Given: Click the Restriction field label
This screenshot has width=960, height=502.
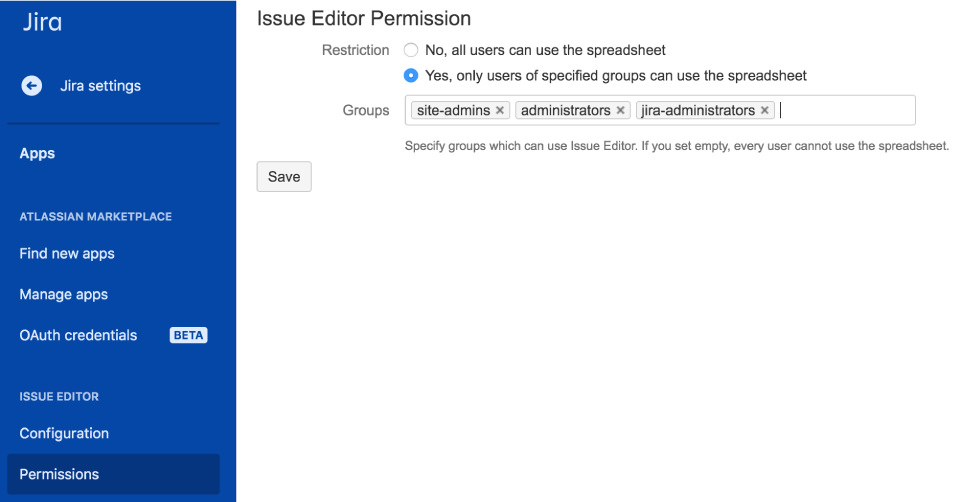Looking at the screenshot, I should click(x=356, y=50).
